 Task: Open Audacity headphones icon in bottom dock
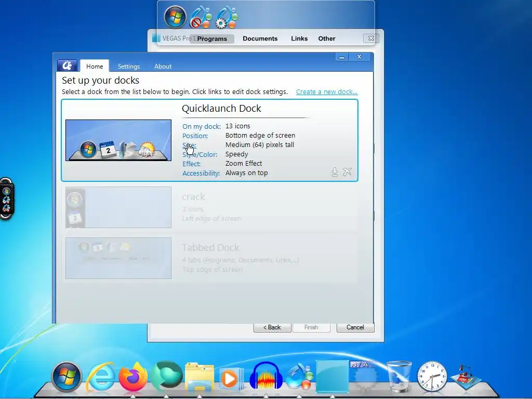[x=266, y=376]
